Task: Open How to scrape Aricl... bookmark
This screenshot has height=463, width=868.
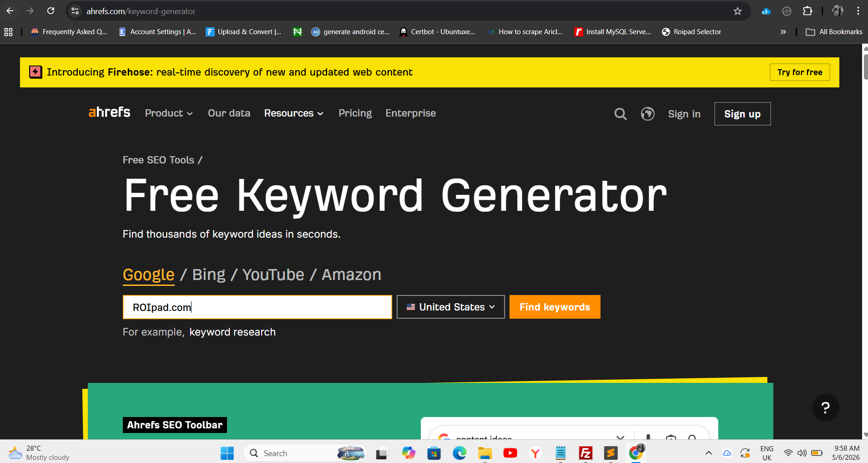Action: coord(525,32)
